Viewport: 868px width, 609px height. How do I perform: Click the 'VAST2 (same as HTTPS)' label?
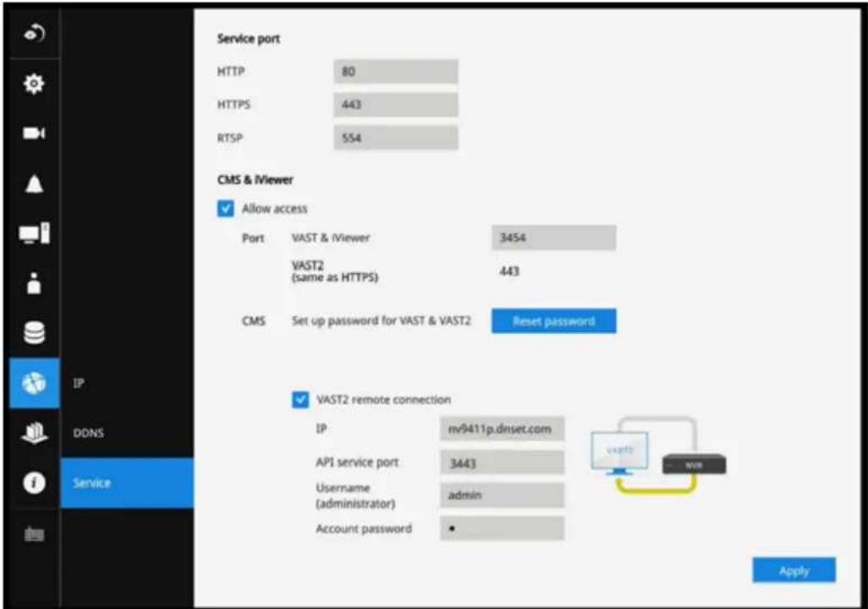pos(334,272)
